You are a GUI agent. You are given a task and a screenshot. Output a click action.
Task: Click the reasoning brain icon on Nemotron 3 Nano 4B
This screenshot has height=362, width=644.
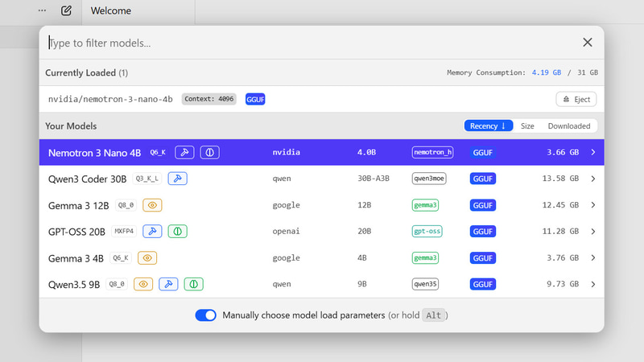pyautogui.click(x=210, y=152)
